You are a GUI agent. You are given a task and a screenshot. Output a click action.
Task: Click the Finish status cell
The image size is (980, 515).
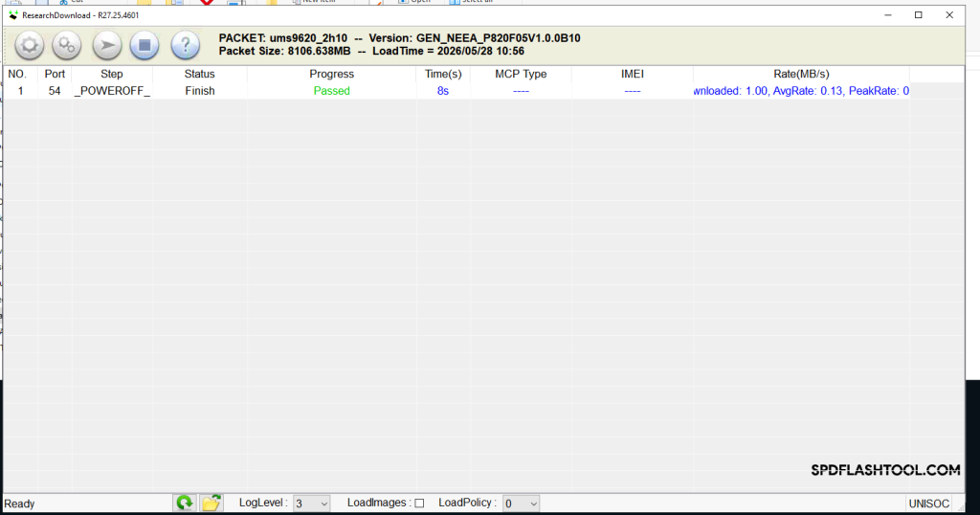coord(199,91)
